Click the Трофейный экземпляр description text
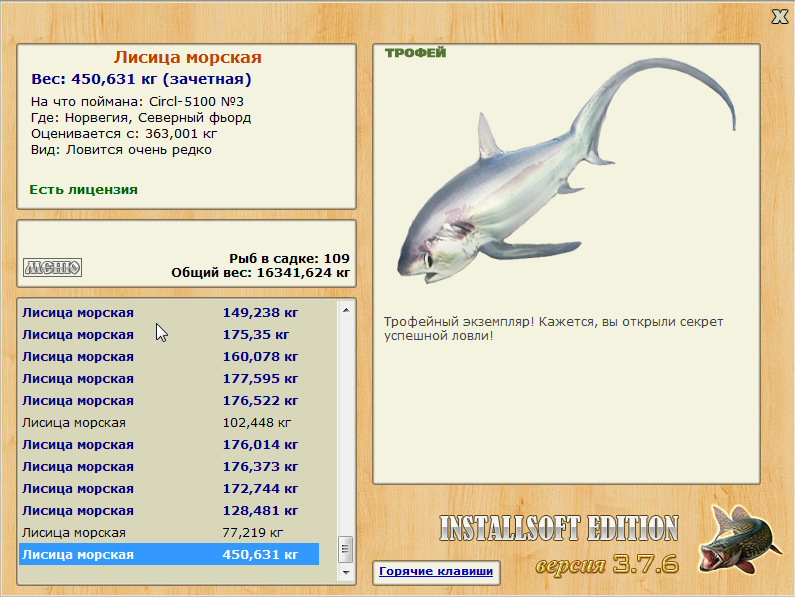Screen dimensions: 795x597 [x=553, y=329]
